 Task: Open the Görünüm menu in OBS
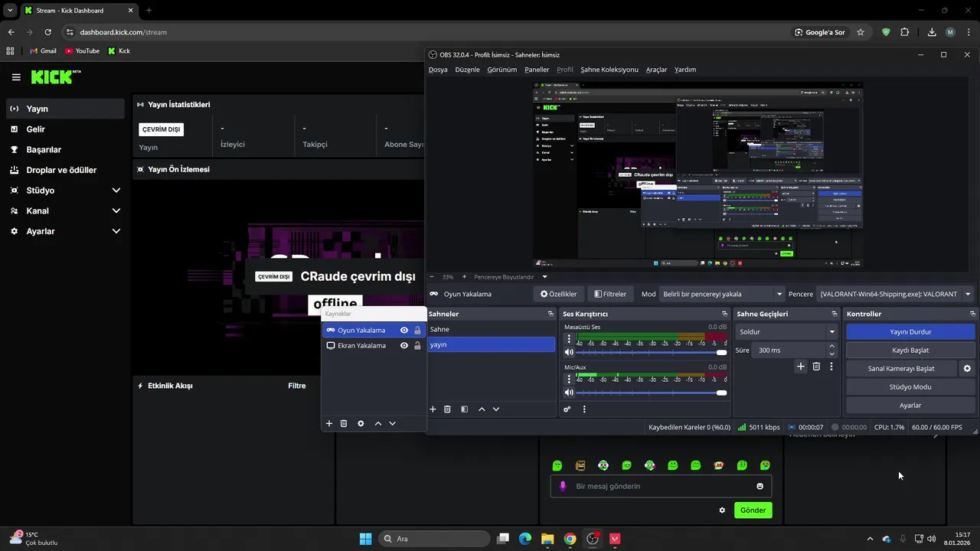click(x=502, y=70)
